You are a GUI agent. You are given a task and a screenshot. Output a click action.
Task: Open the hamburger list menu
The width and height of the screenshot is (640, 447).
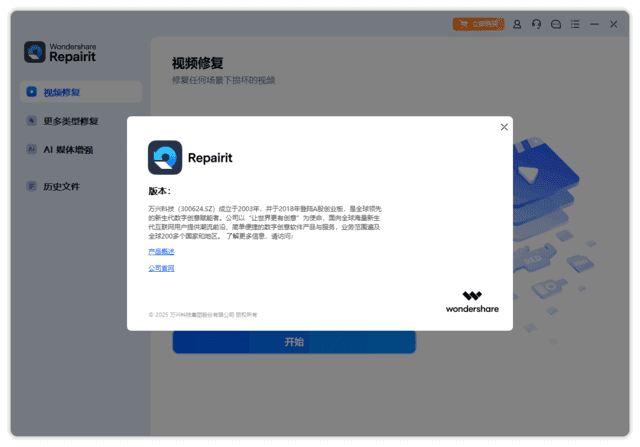tap(576, 24)
